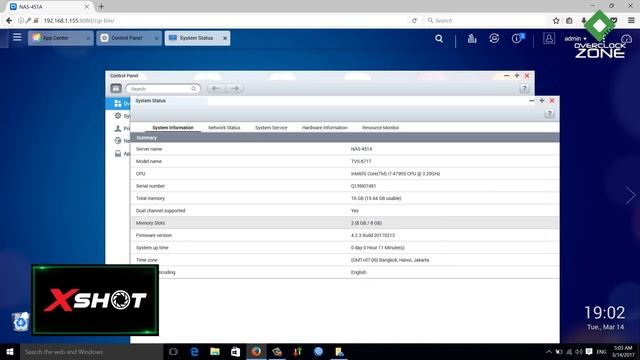
Task: Click the Control Panel forward arrow button
Action: tap(235, 88)
